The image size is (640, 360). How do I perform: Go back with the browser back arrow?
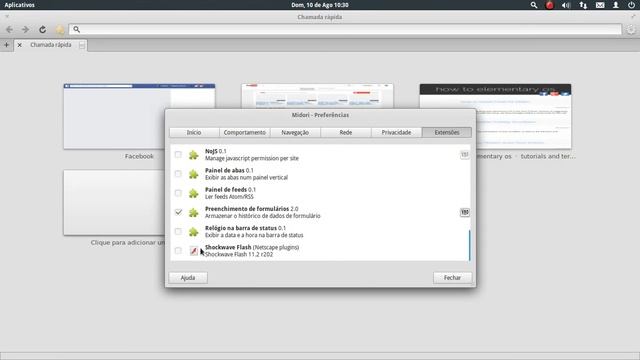pos(9,29)
